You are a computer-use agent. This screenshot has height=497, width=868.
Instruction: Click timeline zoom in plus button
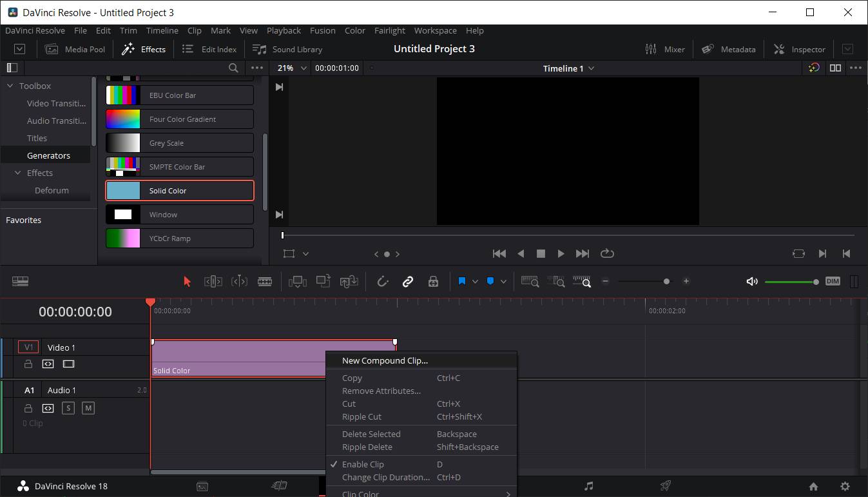pyautogui.click(x=686, y=281)
